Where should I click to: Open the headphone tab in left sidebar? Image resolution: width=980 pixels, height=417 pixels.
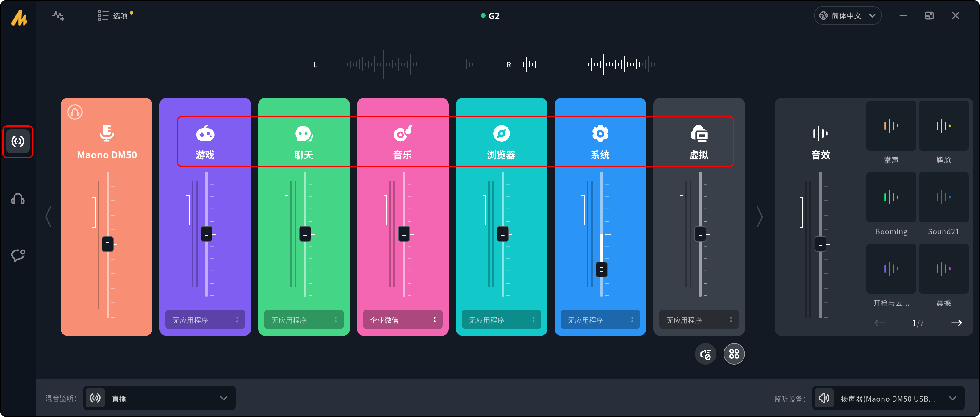tap(18, 198)
